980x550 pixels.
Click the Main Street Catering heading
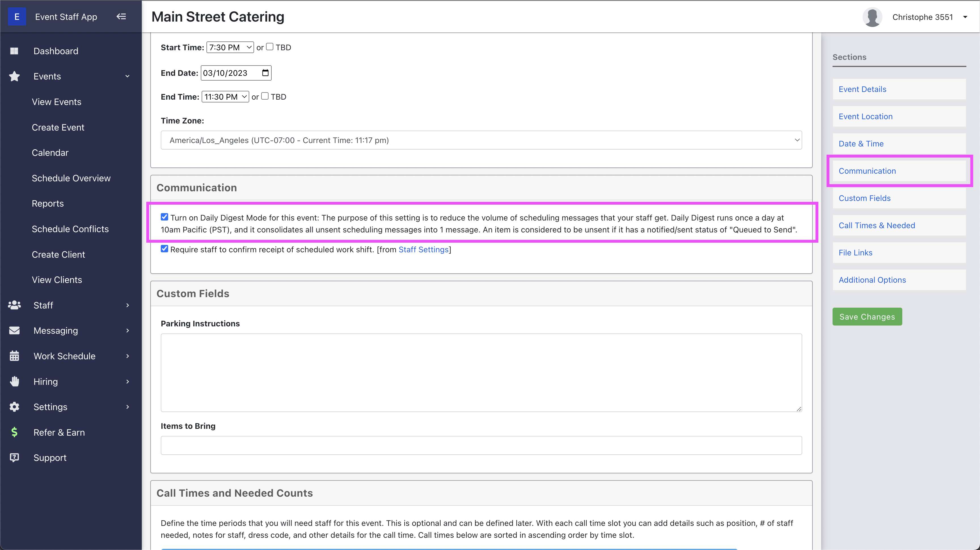[218, 17]
